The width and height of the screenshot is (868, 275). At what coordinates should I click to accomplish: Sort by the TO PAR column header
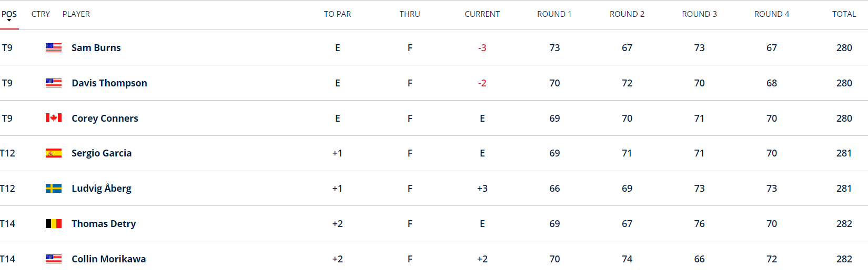click(x=337, y=14)
